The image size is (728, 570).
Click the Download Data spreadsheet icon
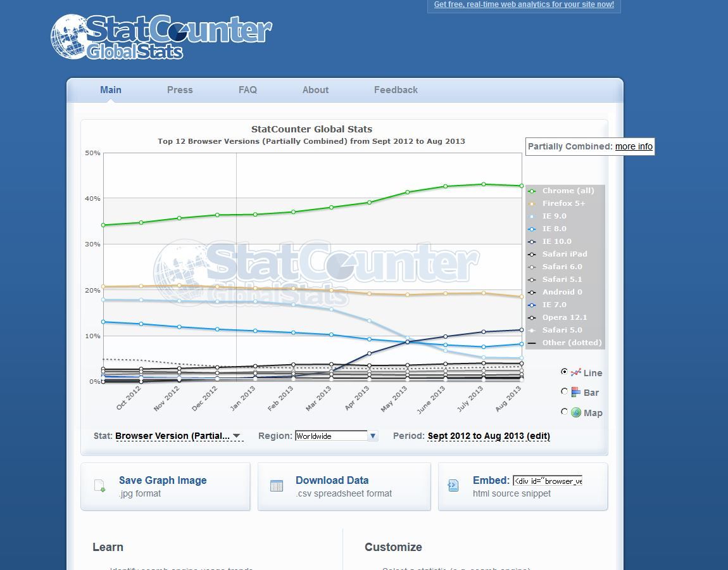click(x=277, y=484)
